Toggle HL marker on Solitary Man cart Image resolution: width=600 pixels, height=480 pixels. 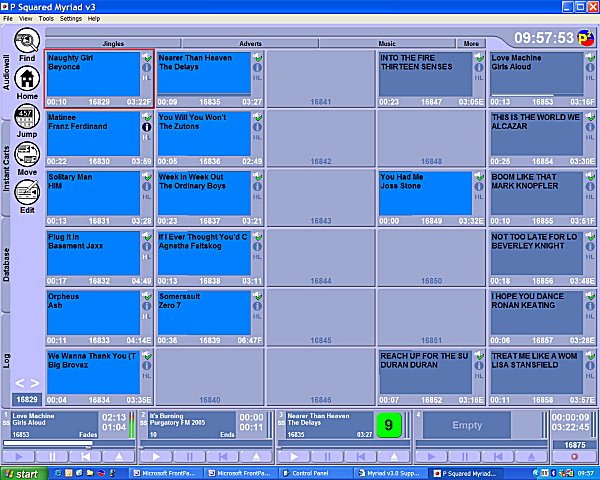pos(146,199)
